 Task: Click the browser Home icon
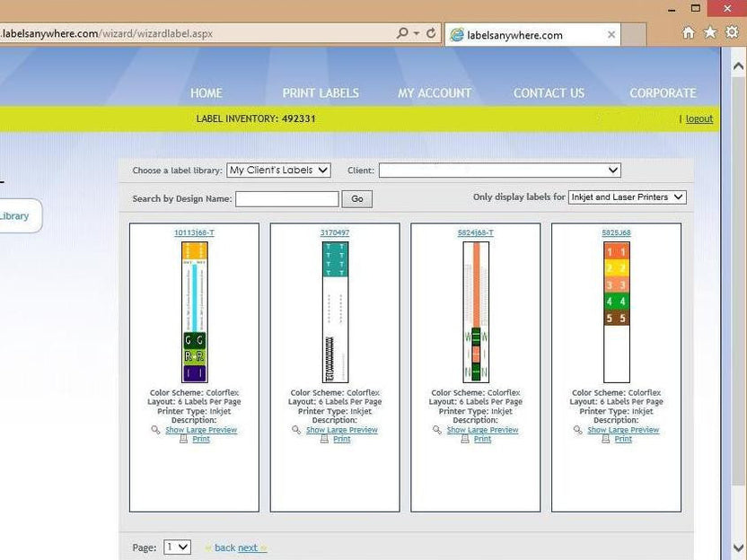(687, 31)
